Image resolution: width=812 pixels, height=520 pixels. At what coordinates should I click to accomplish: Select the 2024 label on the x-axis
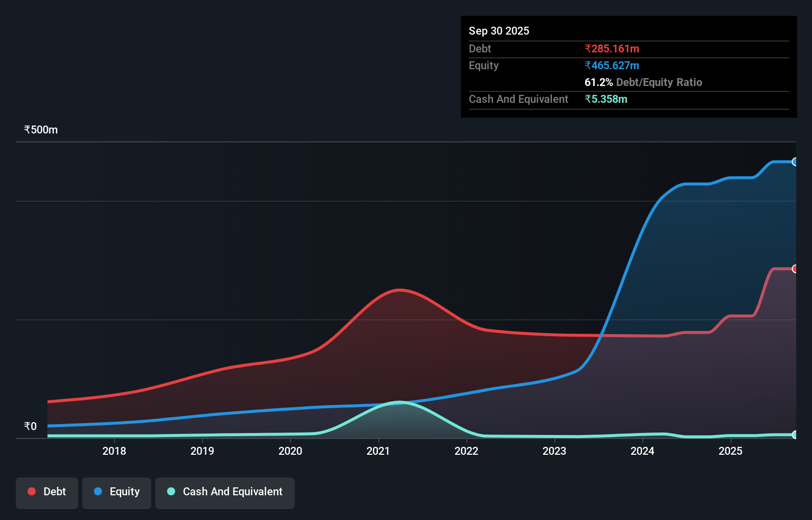coord(642,451)
